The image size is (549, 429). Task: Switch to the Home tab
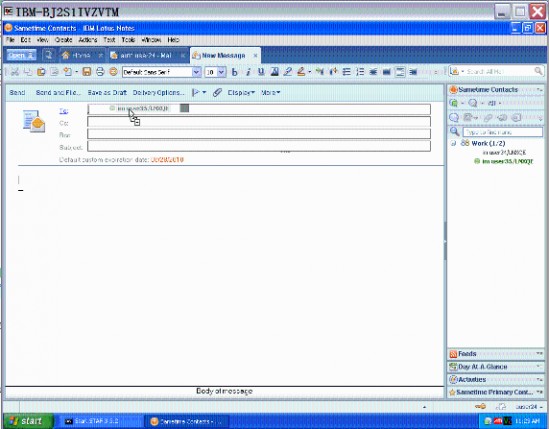pos(82,55)
